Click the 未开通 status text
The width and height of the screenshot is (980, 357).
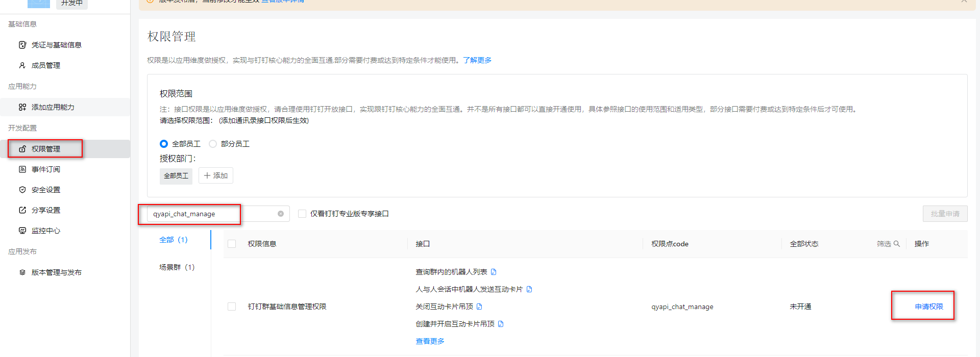coord(800,307)
